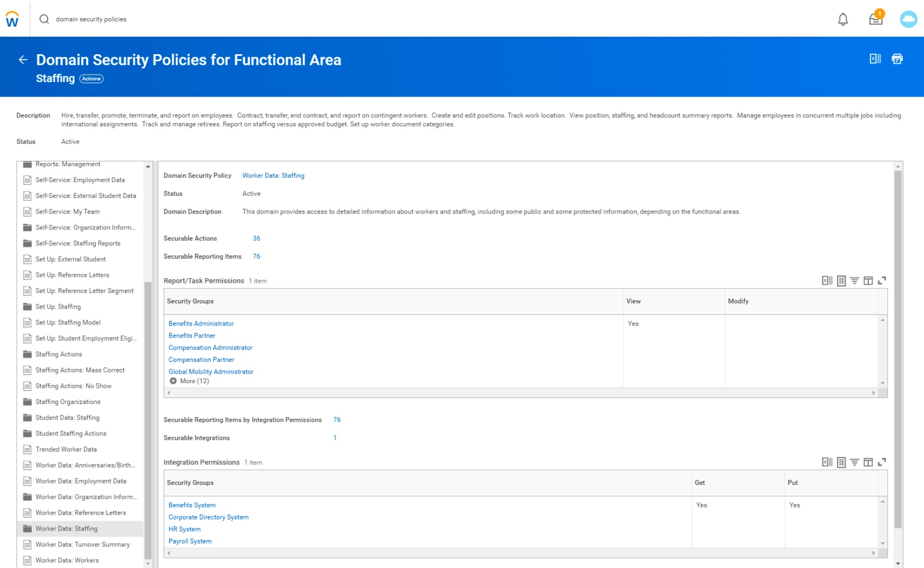Select Worker Data: Staffing in the sidebar

(x=66, y=529)
